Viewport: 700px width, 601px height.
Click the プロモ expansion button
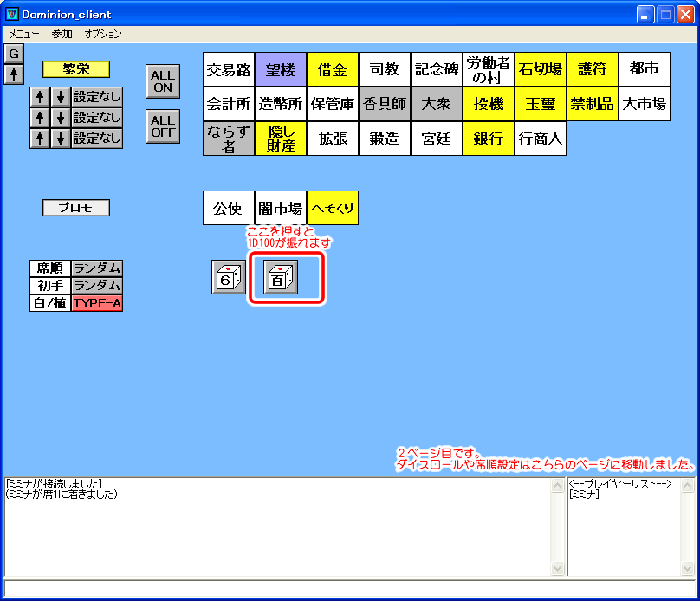pyautogui.click(x=76, y=208)
